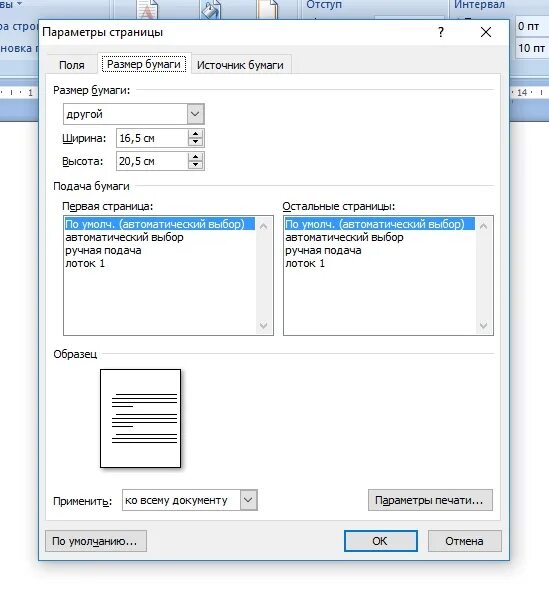Click the Образец page preview thumbnail
Viewport: 549px width, 589px height.
pos(140,418)
